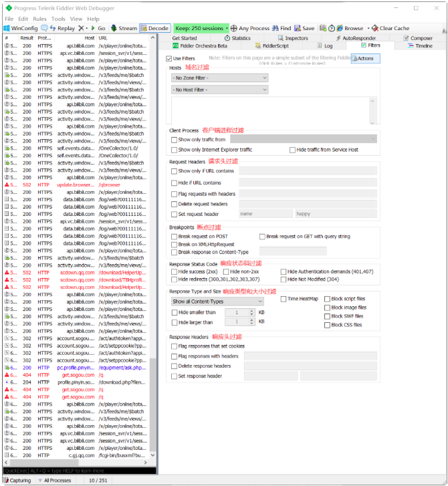Replay the selected sessions

(62, 28)
